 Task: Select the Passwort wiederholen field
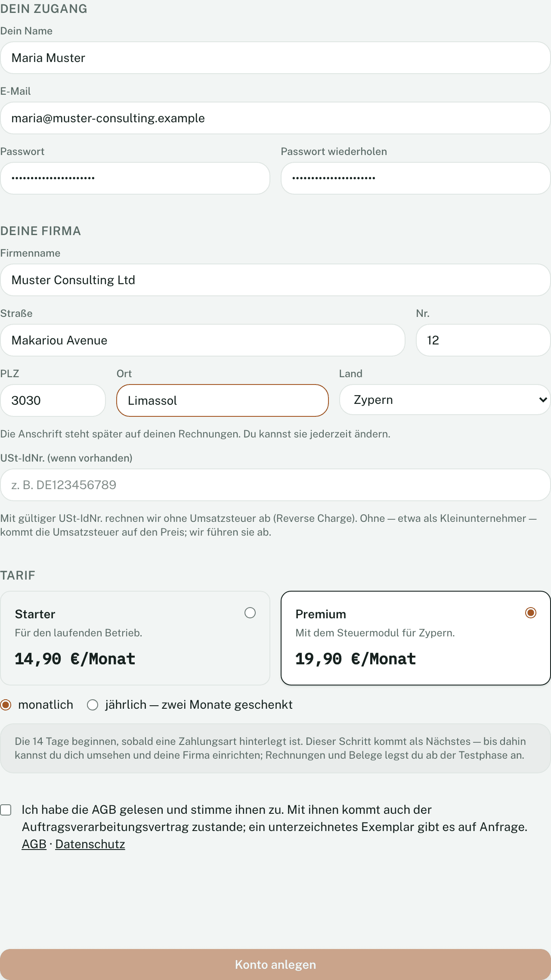416,178
